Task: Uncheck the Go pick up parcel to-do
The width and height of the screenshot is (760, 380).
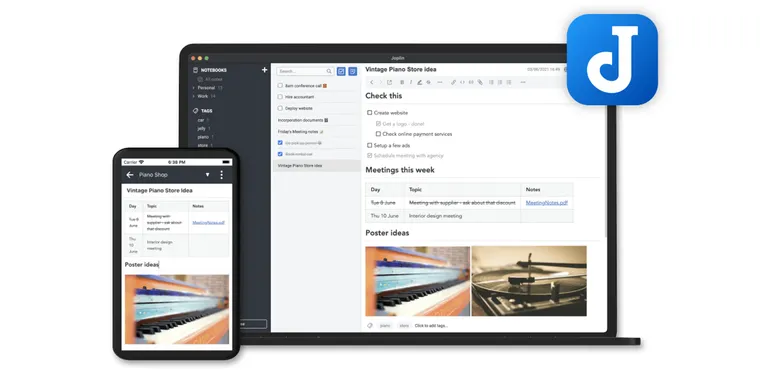Action: pos(280,142)
